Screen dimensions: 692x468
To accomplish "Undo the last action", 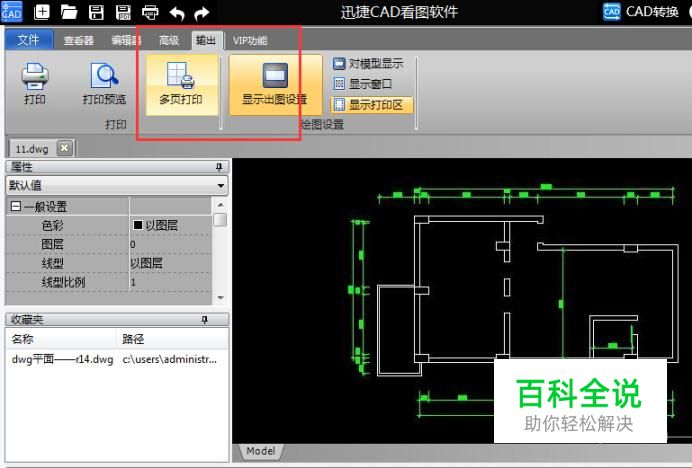I will click(177, 13).
